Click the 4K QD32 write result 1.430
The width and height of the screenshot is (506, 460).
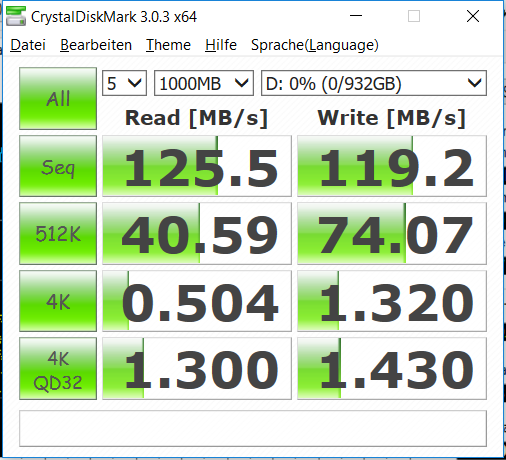pos(392,369)
